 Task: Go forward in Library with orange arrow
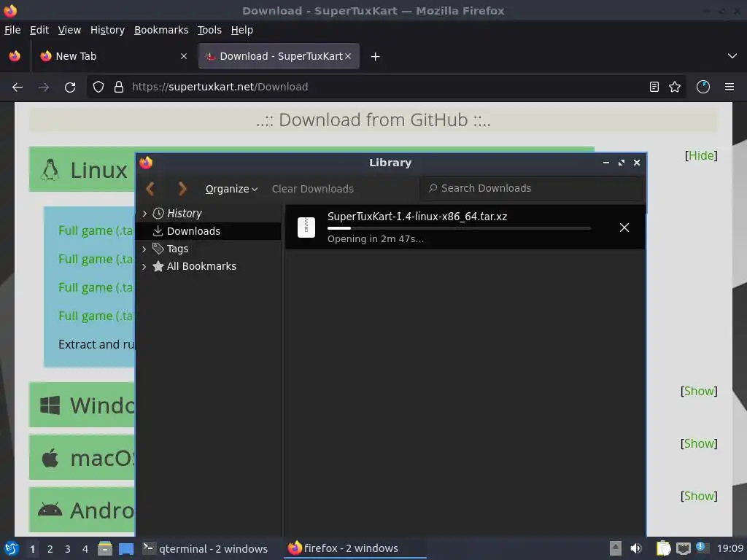point(182,189)
